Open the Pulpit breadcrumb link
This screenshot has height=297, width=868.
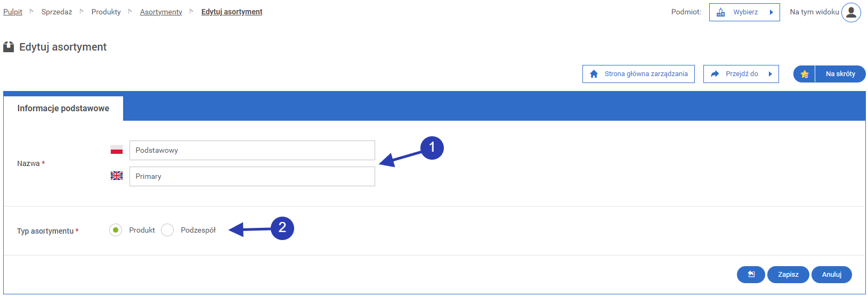13,12
